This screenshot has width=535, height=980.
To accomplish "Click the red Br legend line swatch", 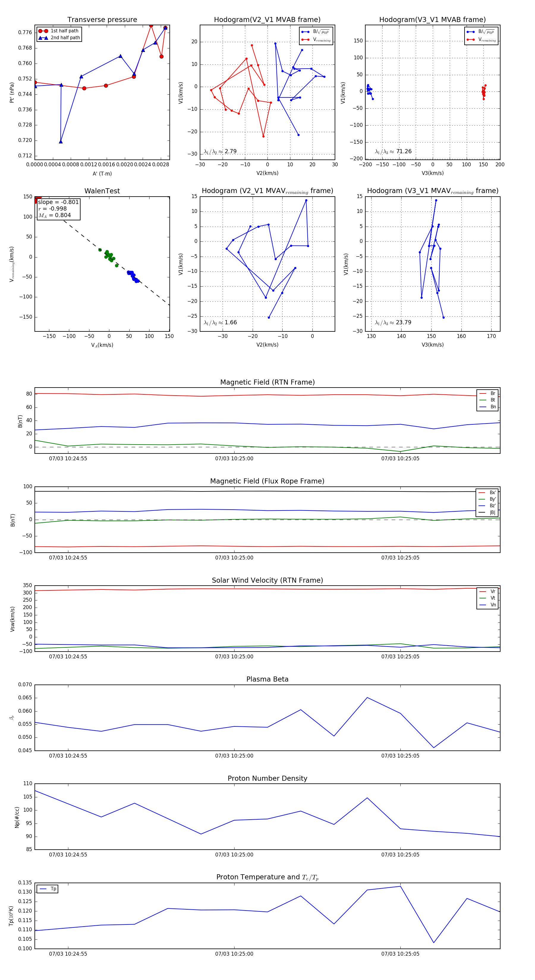I will tap(483, 393).
